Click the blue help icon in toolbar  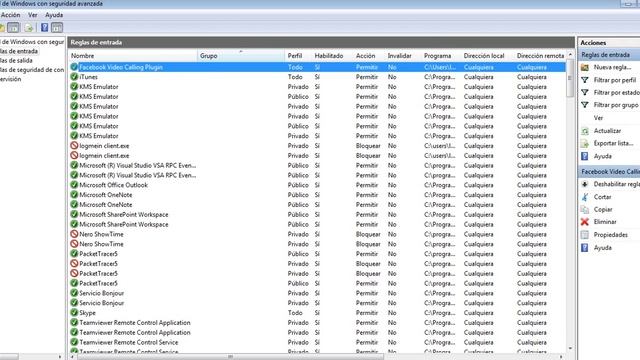[44, 27]
